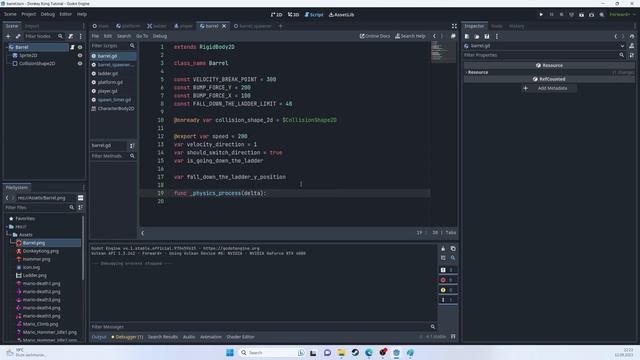Add a new scene tab

pos(280,26)
